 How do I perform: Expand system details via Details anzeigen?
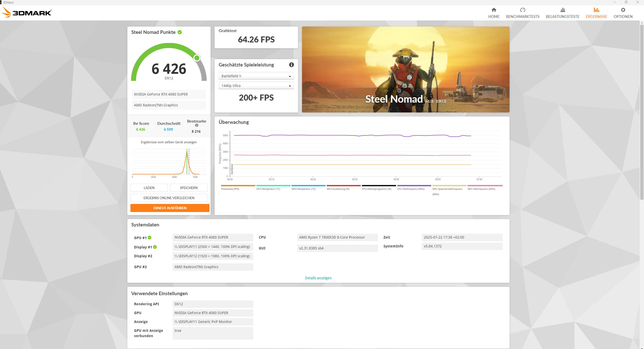tap(318, 278)
